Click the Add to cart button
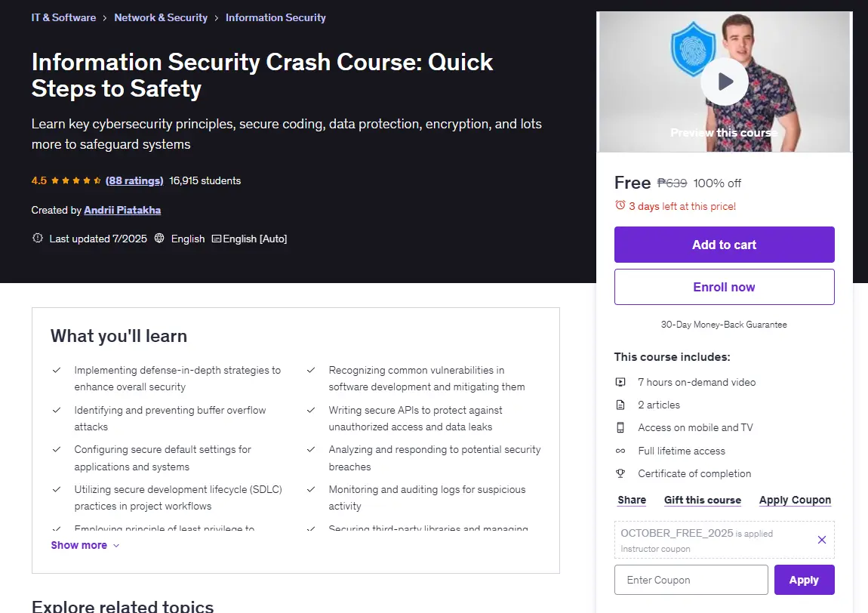 (x=724, y=244)
